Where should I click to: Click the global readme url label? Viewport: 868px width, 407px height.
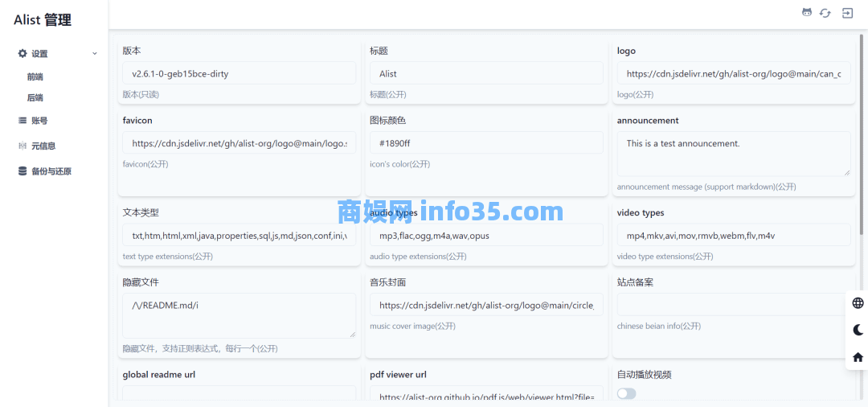pyautogui.click(x=159, y=375)
